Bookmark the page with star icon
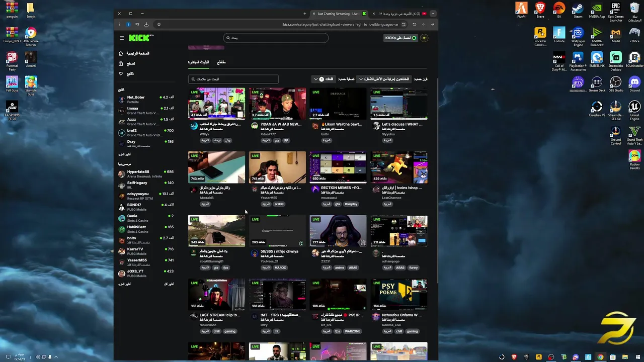The image size is (644, 362). 158,24
